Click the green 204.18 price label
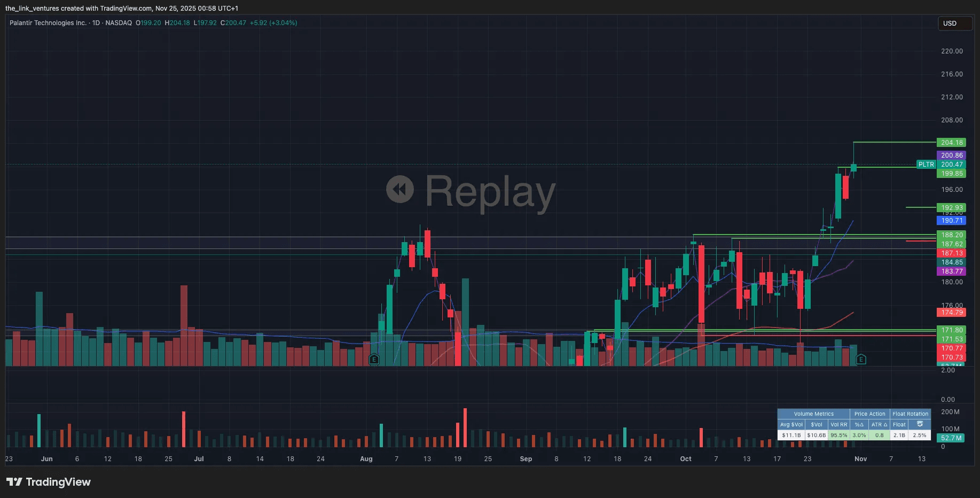This screenshot has width=980, height=498. (951, 143)
